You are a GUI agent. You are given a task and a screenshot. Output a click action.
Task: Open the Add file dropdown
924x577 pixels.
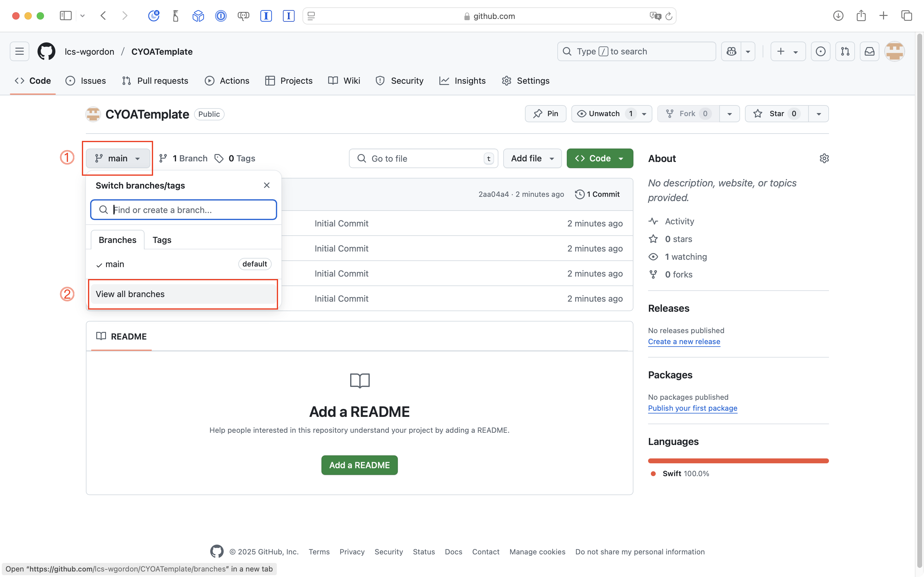coord(532,158)
